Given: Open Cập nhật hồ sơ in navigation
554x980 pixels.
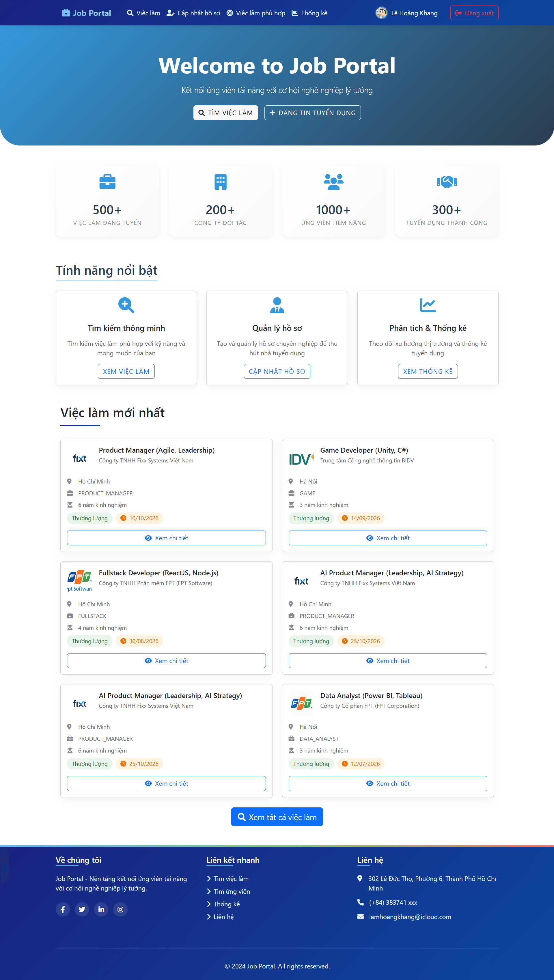Looking at the screenshot, I should tap(193, 13).
